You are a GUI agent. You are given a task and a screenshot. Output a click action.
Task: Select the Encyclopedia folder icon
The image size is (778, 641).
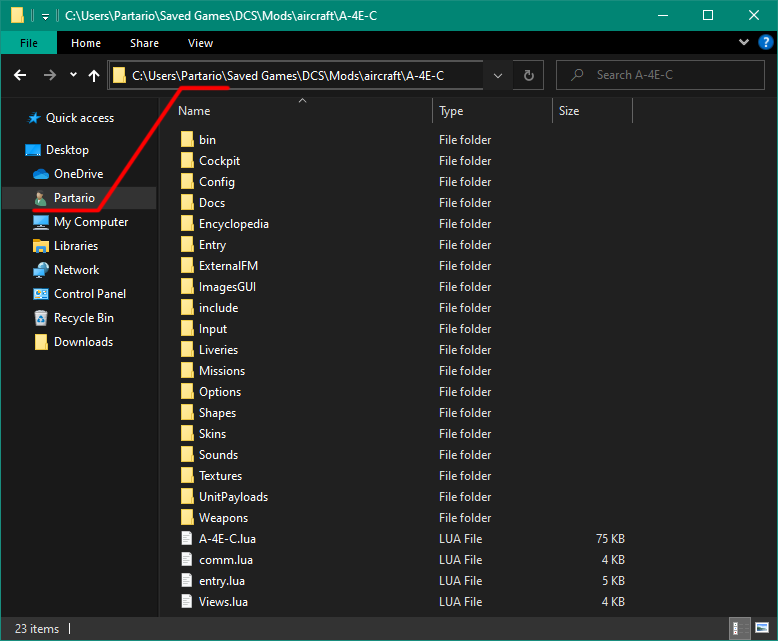click(187, 223)
